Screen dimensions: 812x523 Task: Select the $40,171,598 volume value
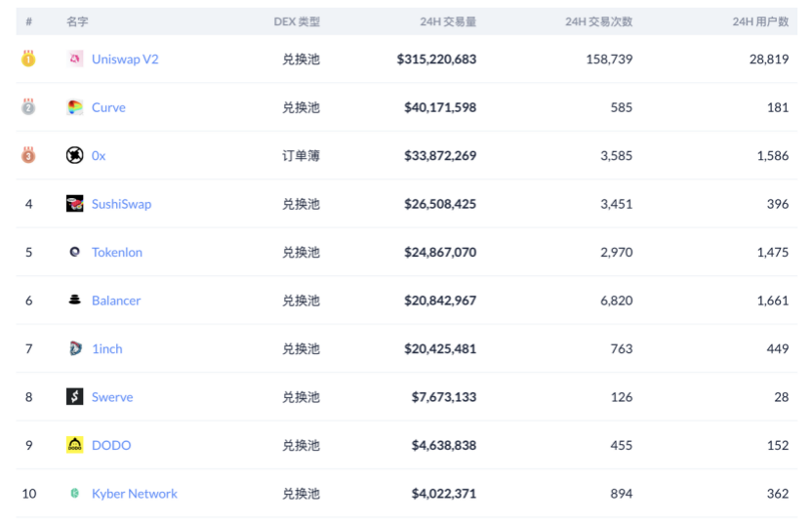(x=440, y=107)
